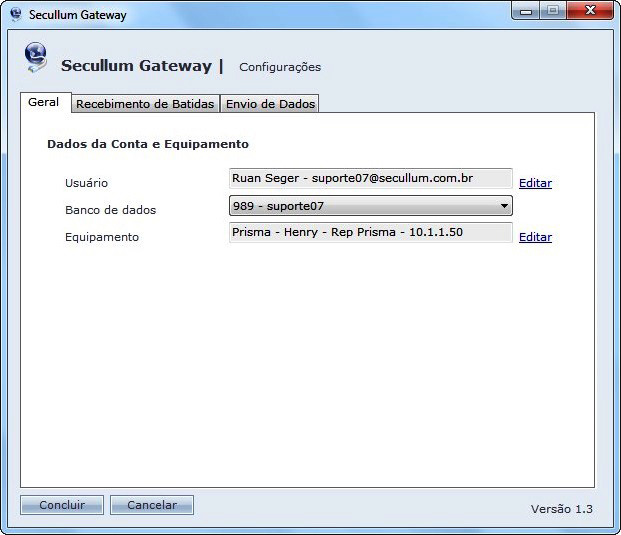Click the Dados da Conta e Equipamento heading
The image size is (621, 535).
click(x=148, y=144)
